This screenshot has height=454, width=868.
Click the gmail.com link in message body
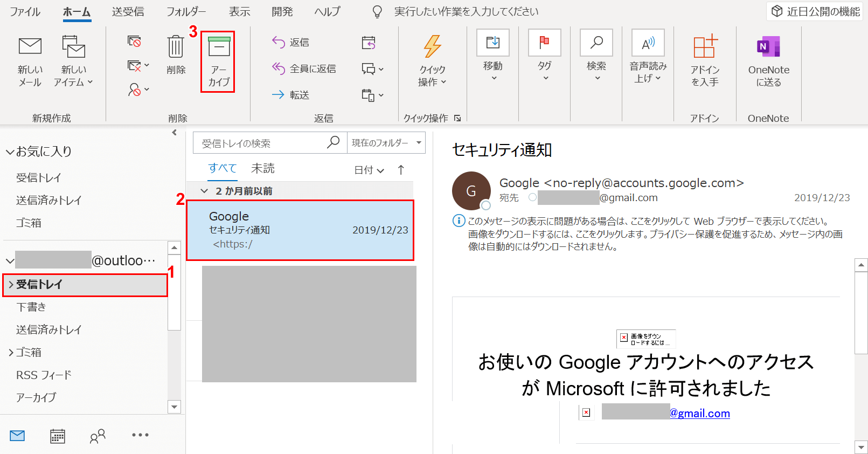tap(699, 413)
